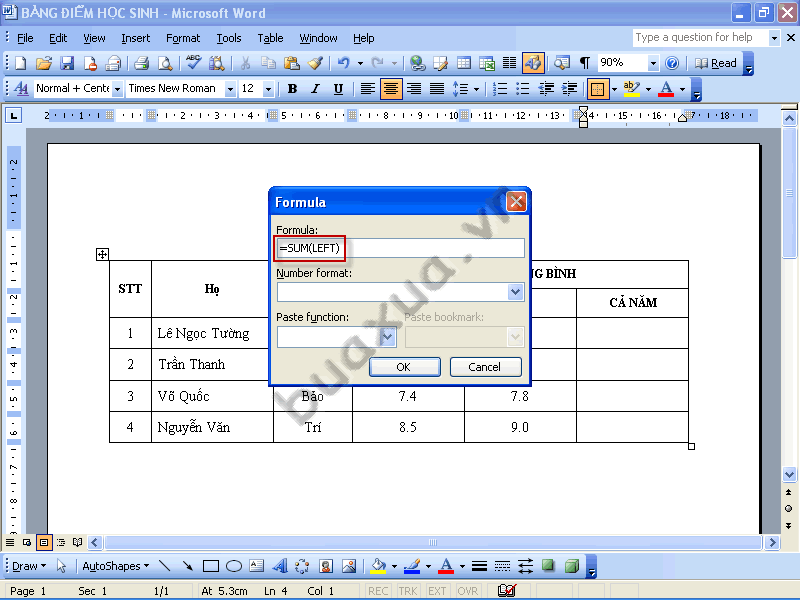Viewport: 800px width, 600px height.
Task: Toggle underline formatting
Action: point(338,89)
